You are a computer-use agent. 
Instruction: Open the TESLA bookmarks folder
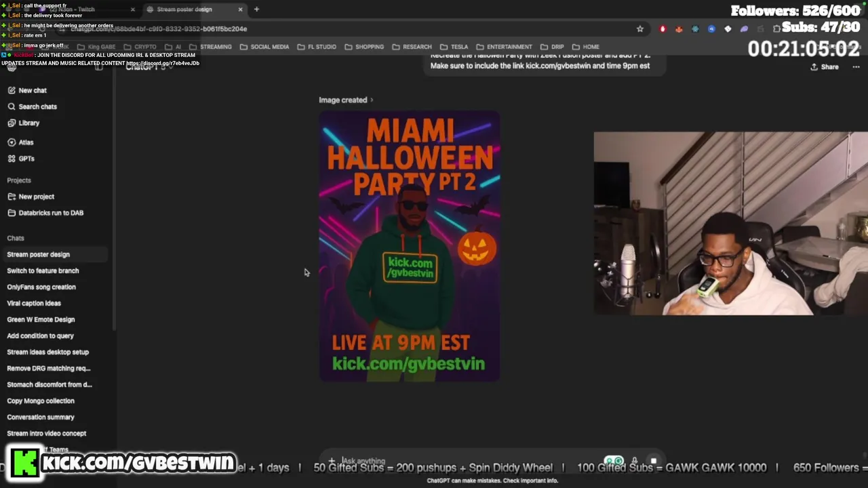click(x=454, y=47)
